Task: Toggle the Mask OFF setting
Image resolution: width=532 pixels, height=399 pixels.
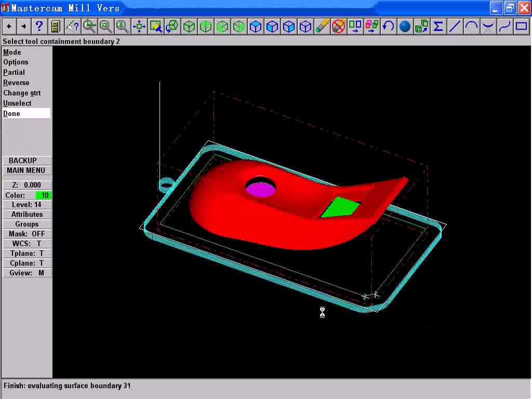Action: pos(26,234)
